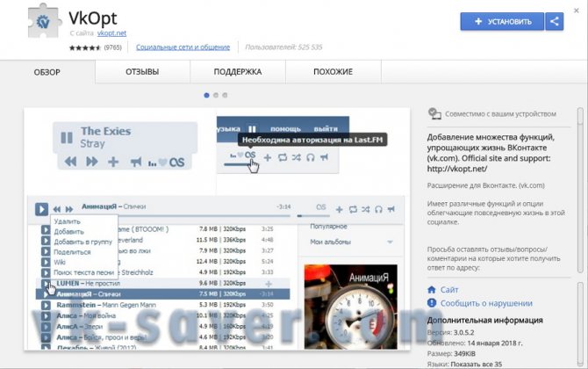Close the VkOpt extension dialog
This screenshot has height=369, width=588.
577,11
